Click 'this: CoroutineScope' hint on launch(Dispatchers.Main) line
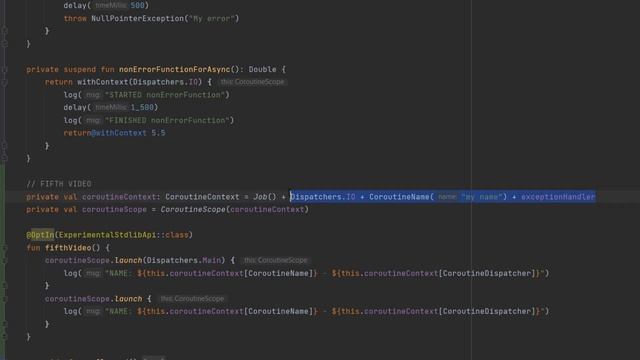Image resolution: width=640 pixels, height=360 pixels. click(x=276, y=260)
